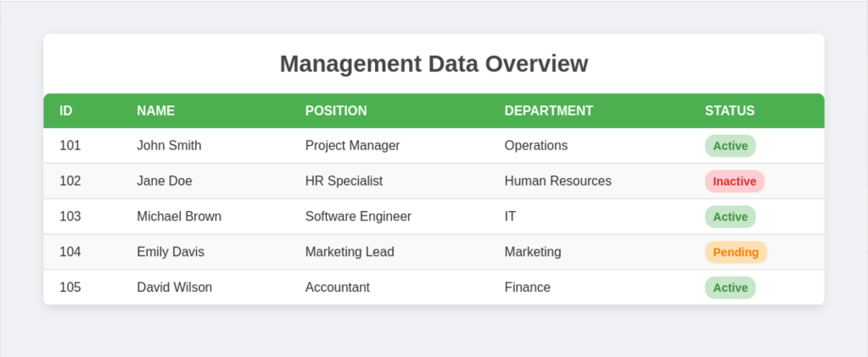
Task: Click the Project Manager position cell
Action: (352, 146)
